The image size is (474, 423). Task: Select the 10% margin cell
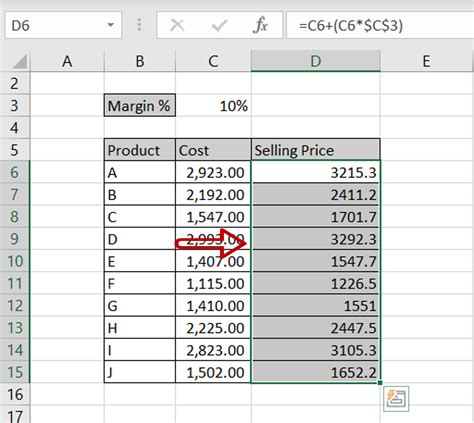[x=213, y=106]
